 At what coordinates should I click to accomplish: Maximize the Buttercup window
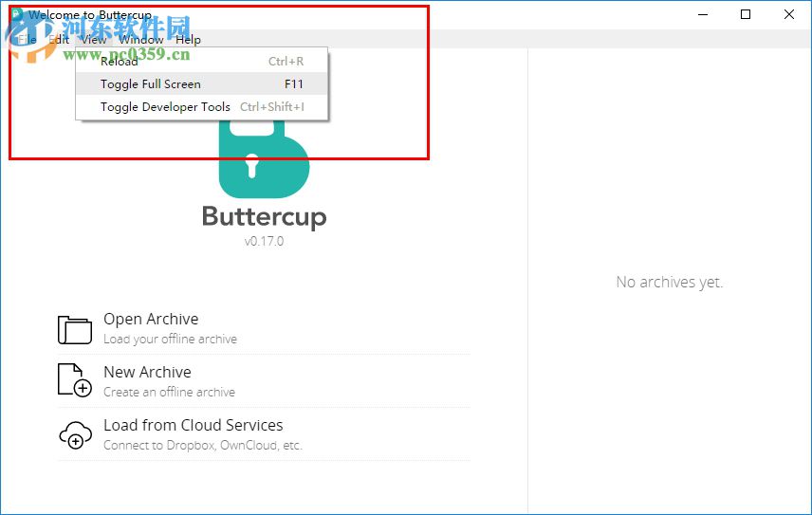pos(746,14)
